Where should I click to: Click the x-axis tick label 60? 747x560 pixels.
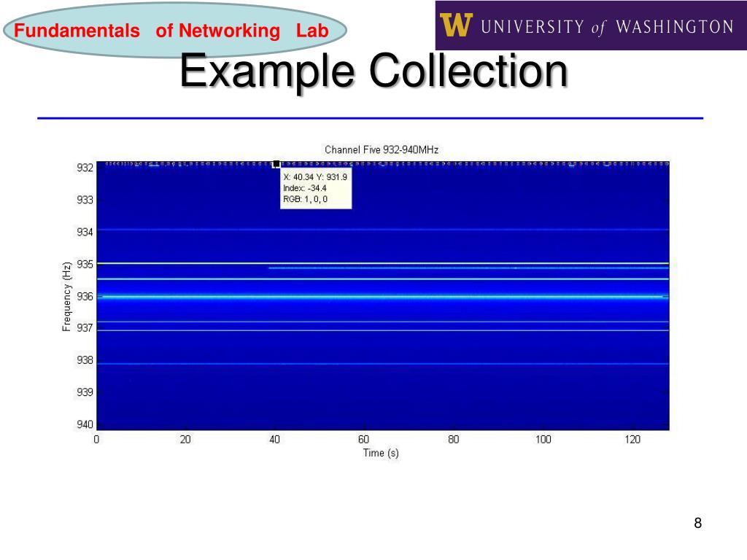pos(363,439)
